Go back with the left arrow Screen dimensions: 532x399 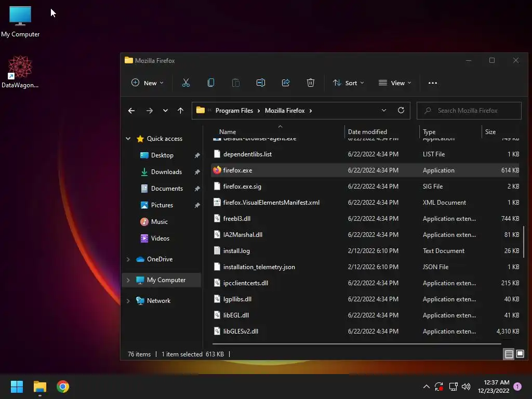click(131, 111)
